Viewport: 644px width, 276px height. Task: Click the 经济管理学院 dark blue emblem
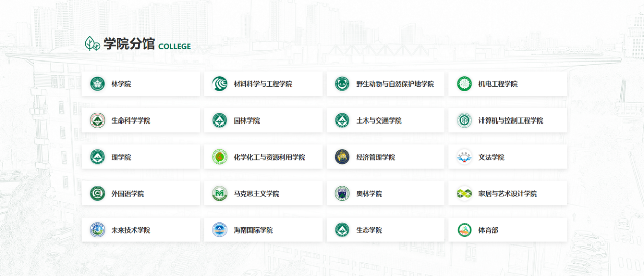point(342,157)
